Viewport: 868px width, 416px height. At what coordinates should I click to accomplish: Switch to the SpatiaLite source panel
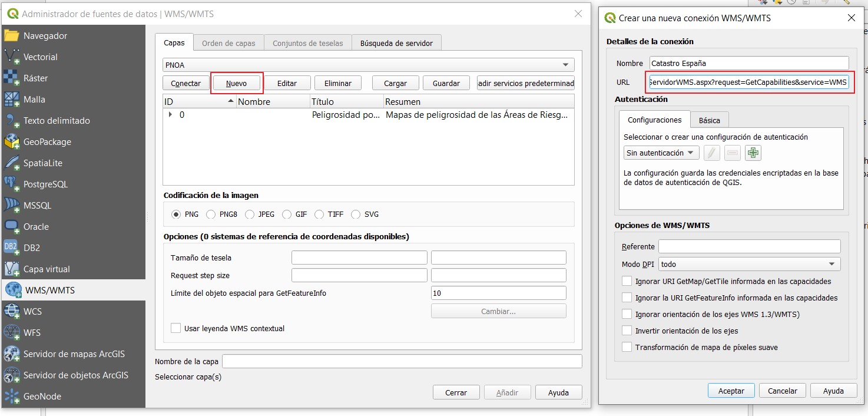click(42, 163)
